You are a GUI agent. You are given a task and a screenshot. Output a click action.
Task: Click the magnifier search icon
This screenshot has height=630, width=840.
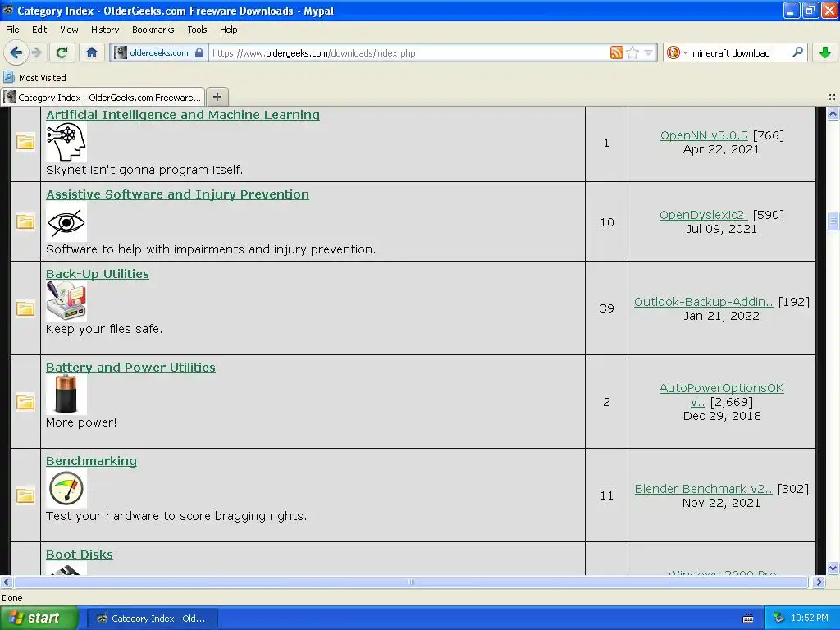coord(797,52)
